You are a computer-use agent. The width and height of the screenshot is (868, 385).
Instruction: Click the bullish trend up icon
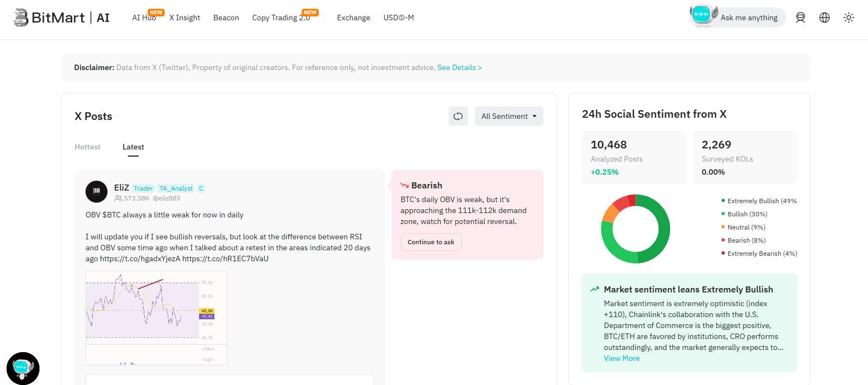point(595,289)
